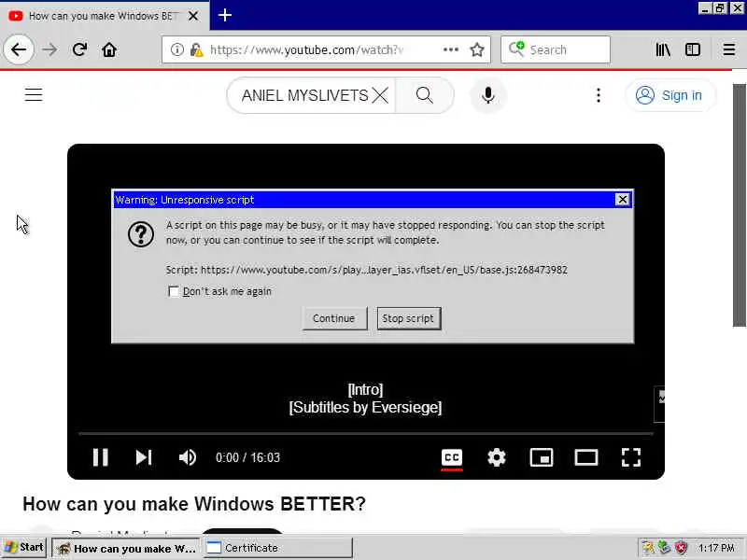Close the YouTube tab
This screenshot has height=560, width=747.
(x=193, y=16)
